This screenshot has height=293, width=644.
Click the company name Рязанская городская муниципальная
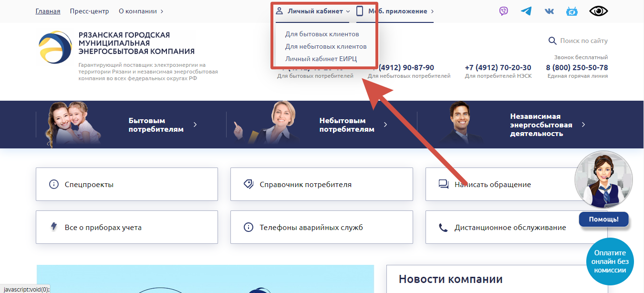click(x=136, y=43)
